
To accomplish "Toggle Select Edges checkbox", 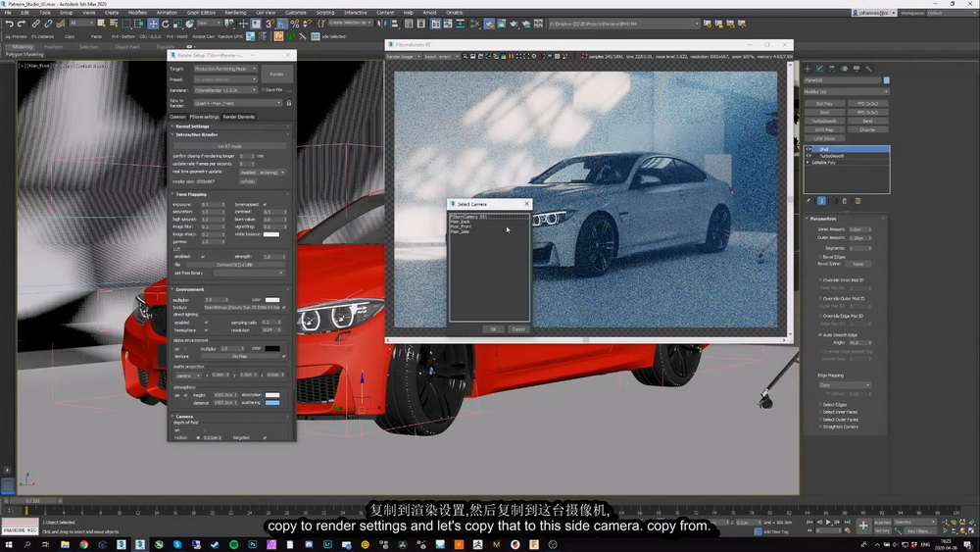I will point(820,405).
